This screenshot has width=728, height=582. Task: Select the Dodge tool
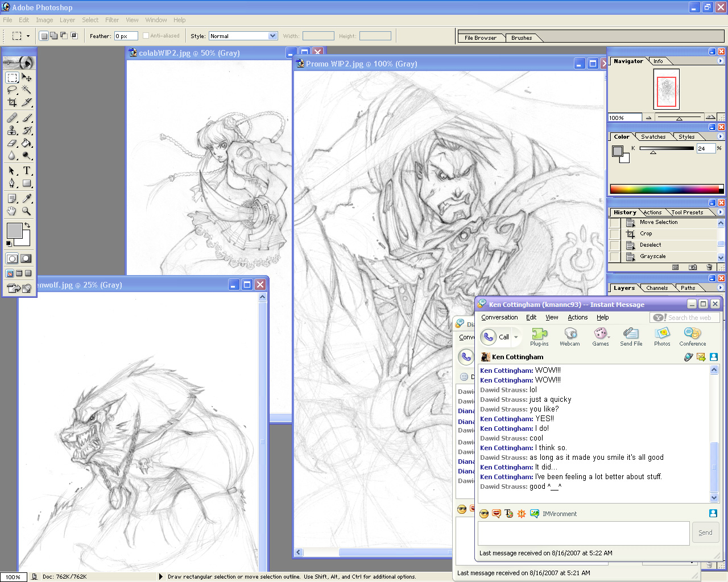pyautogui.click(x=27, y=155)
